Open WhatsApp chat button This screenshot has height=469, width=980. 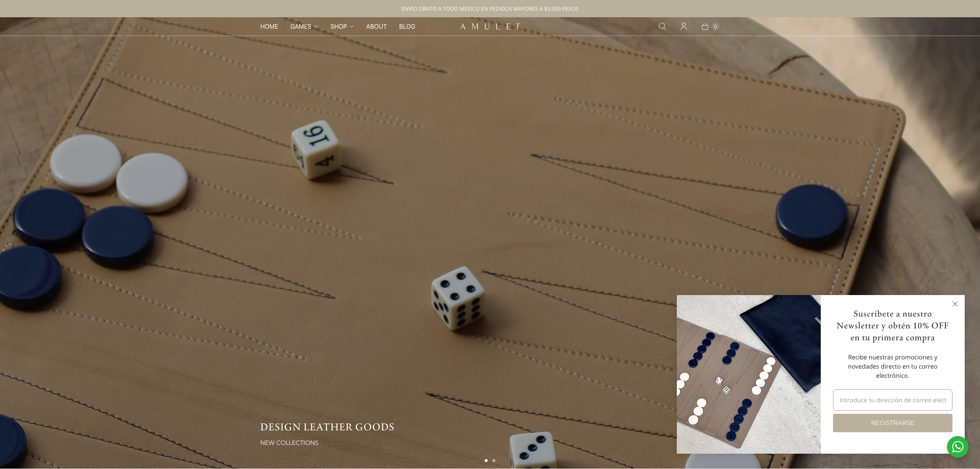[958, 447]
